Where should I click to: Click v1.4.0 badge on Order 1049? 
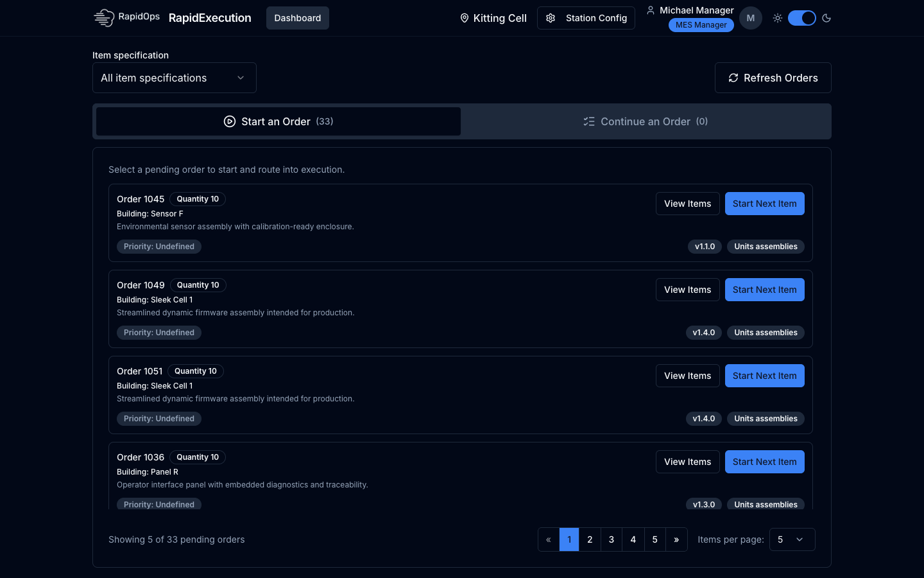(x=704, y=333)
